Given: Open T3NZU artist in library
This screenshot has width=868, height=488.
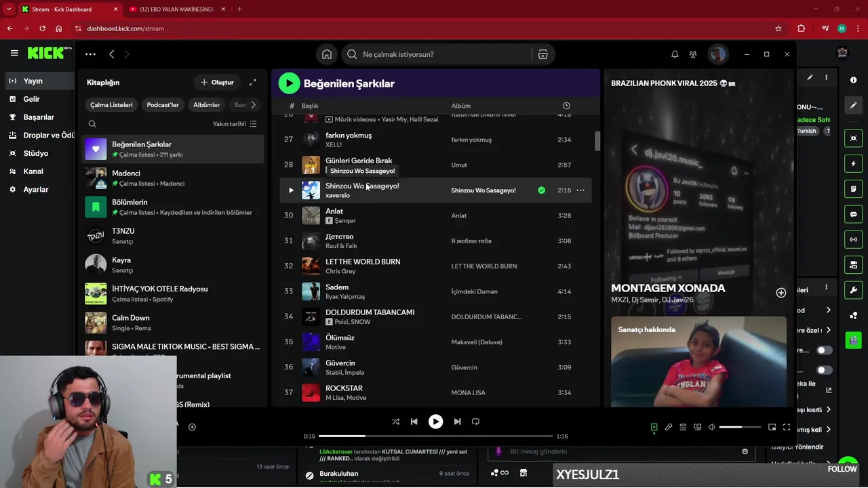Looking at the screenshot, I should pyautogui.click(x=173, y=236).
